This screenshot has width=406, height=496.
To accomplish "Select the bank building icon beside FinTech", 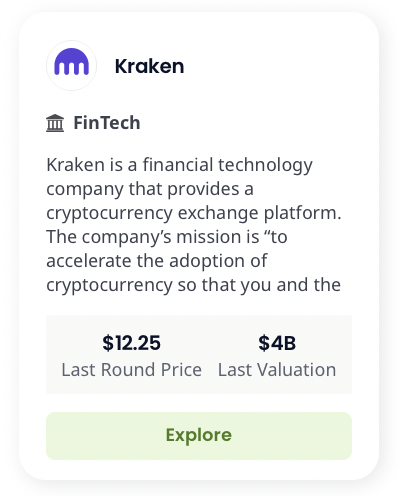I will (55, 123).
